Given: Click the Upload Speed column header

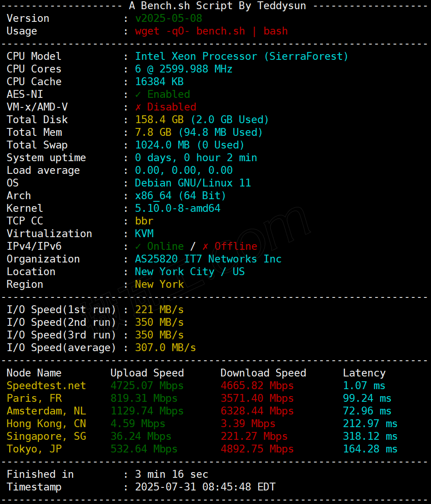Looking at the screenshot, I should coord(147,373).
